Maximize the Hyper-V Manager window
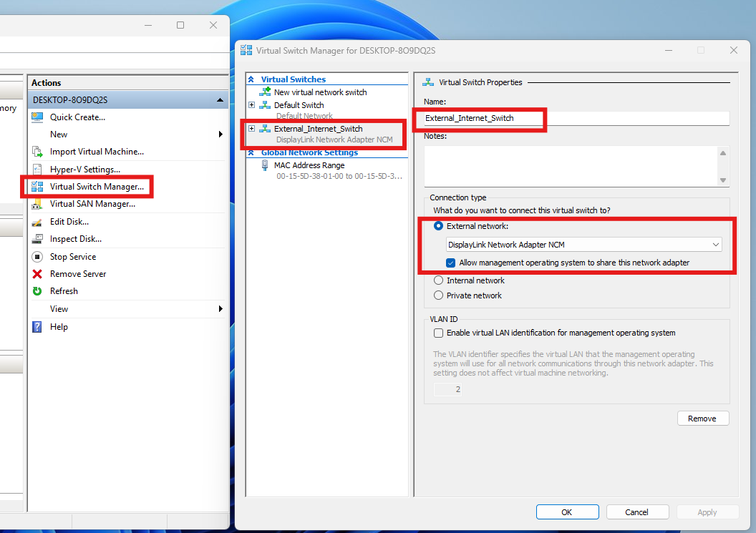Image resolution: width=756 pixels, height=533 pixels. pos(180,25)
